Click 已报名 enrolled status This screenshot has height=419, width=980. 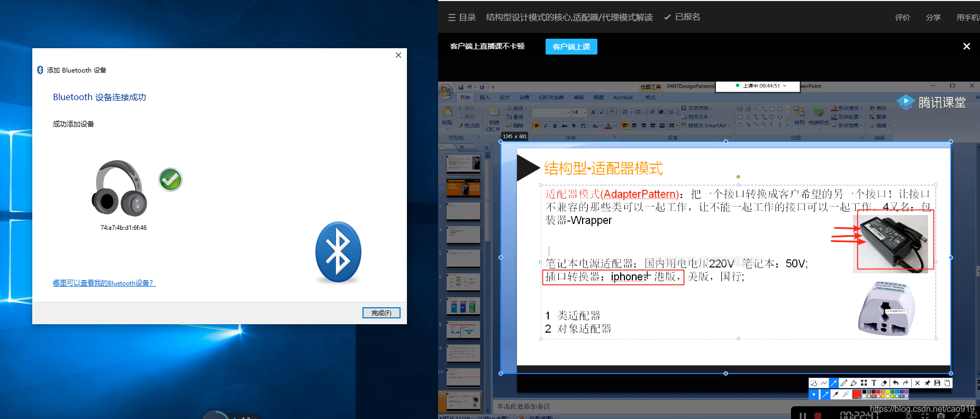pyautogui.click(x=682, y=17)
